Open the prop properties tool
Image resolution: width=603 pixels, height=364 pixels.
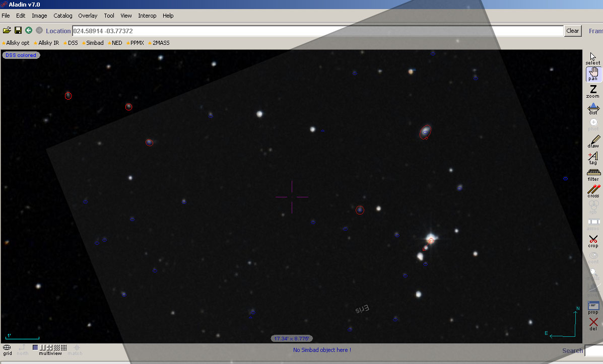pos(593,307)
